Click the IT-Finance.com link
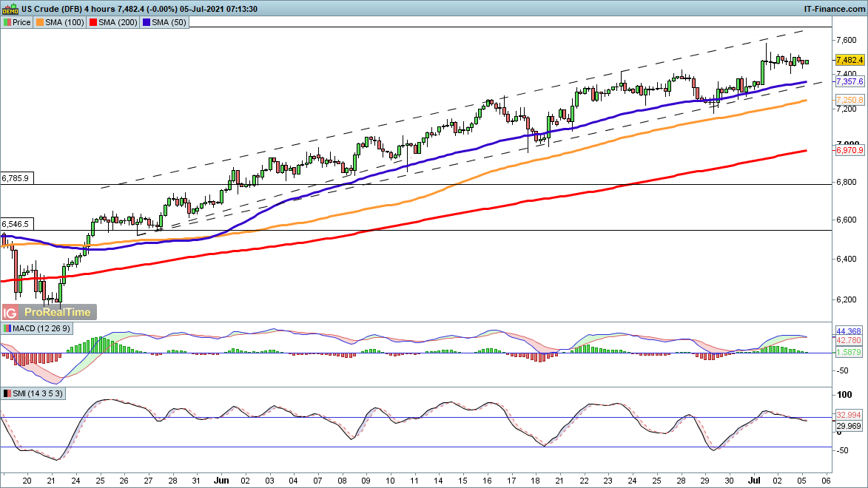Image resolution: width=868 pixels, height=488 pixels. (834, 8)
